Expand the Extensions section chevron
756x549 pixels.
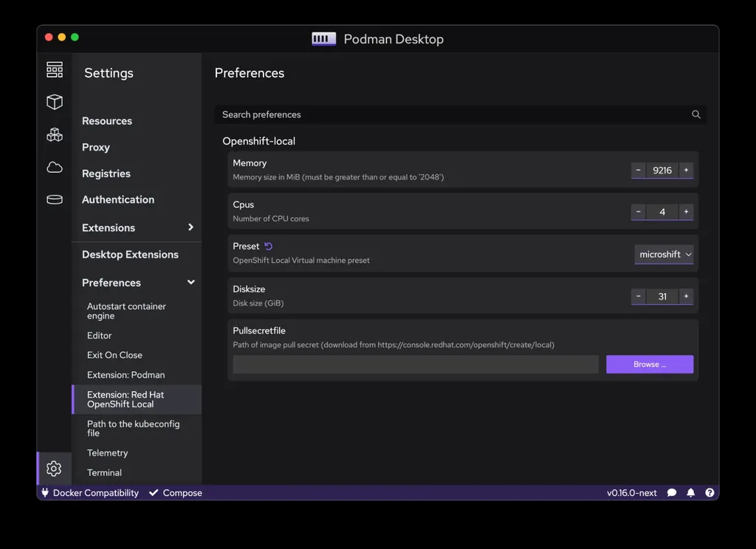pyautogui.click(x=191, y=227)
